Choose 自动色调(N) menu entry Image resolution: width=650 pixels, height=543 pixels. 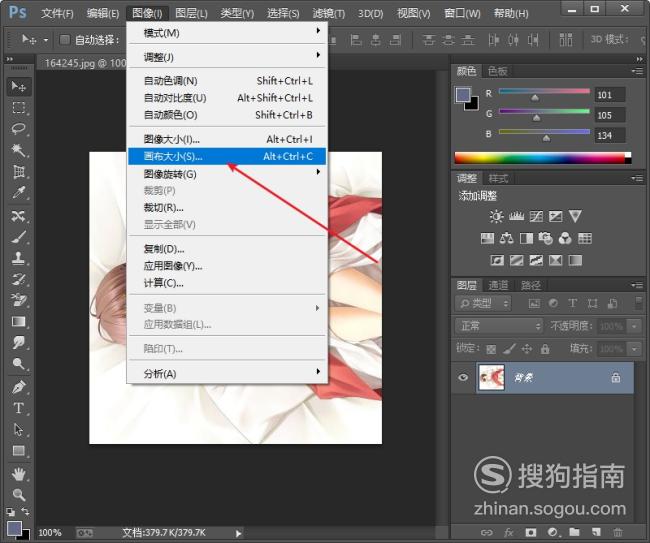tap(227, 81)
